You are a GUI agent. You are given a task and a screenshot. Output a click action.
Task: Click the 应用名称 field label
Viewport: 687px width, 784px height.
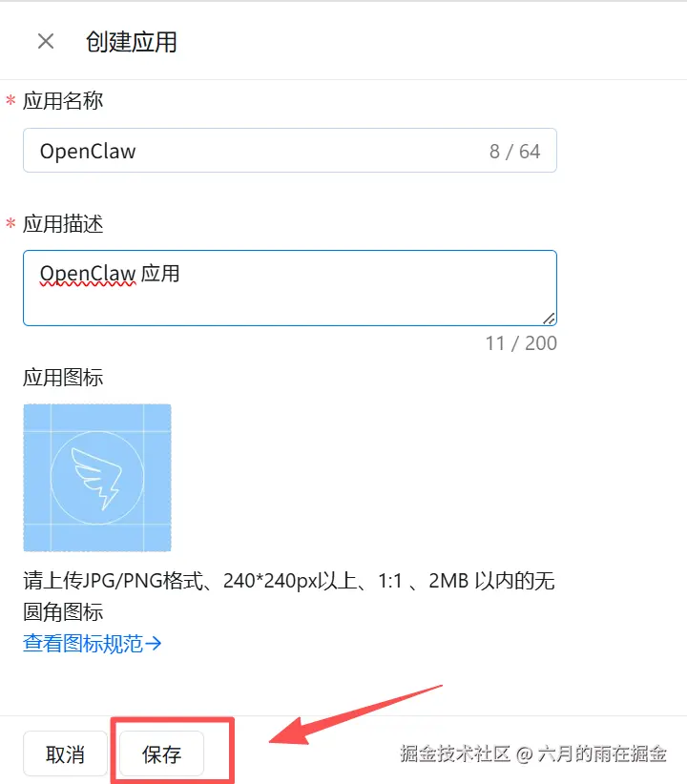tap(63, 100)
